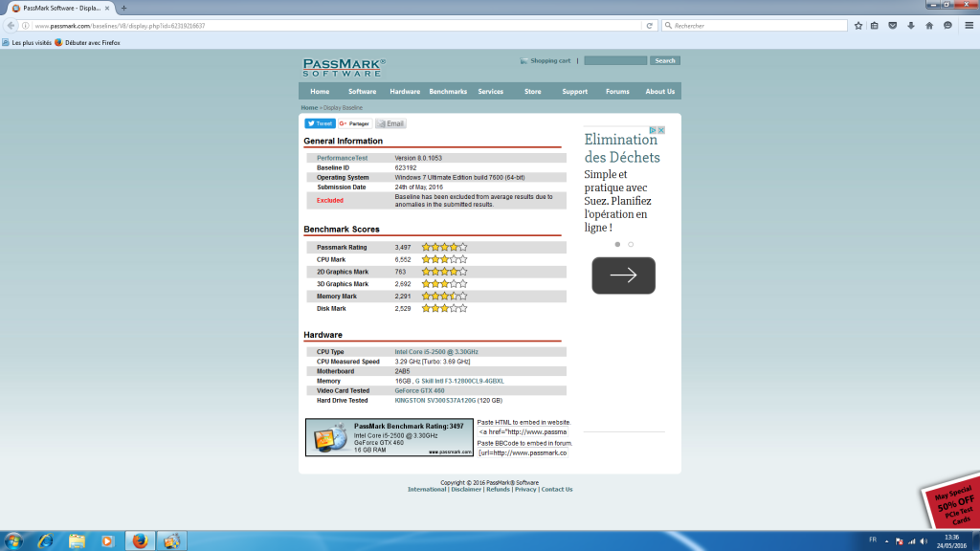Open the Windows Start menu
The image size is (980, 551).
click(x=13, y=541)
